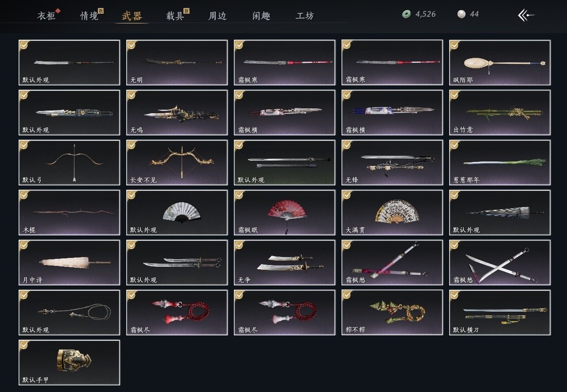Select the 无争 dual blades skin
This screenshot has width=567, height=392.
[x=284, y=262]
